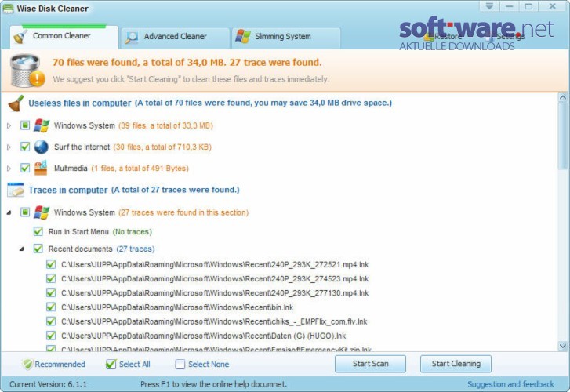Uncheck the chiks_-_EMPFlix_com.flv.lnk entry

click(51, 321)
